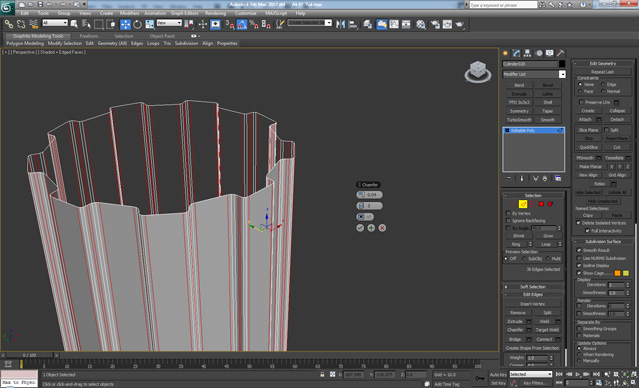Select SubObj preview selection radio
Screen dimensions: 639x388
point(524,259)
